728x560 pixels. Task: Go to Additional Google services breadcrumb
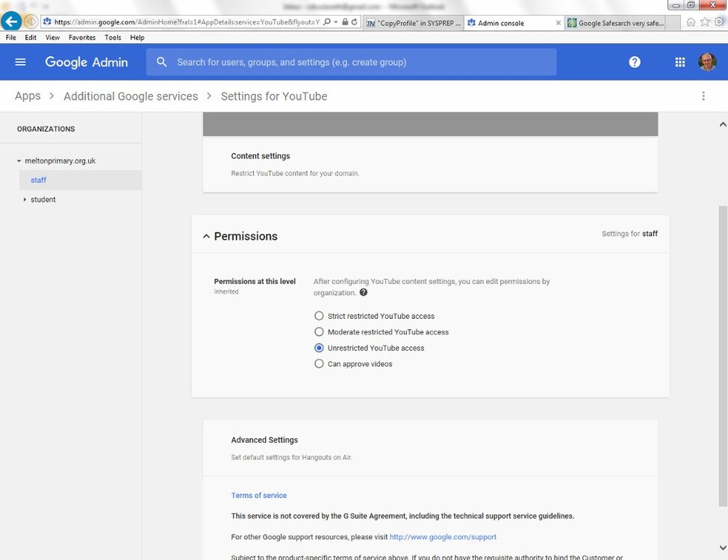point(131,96)
